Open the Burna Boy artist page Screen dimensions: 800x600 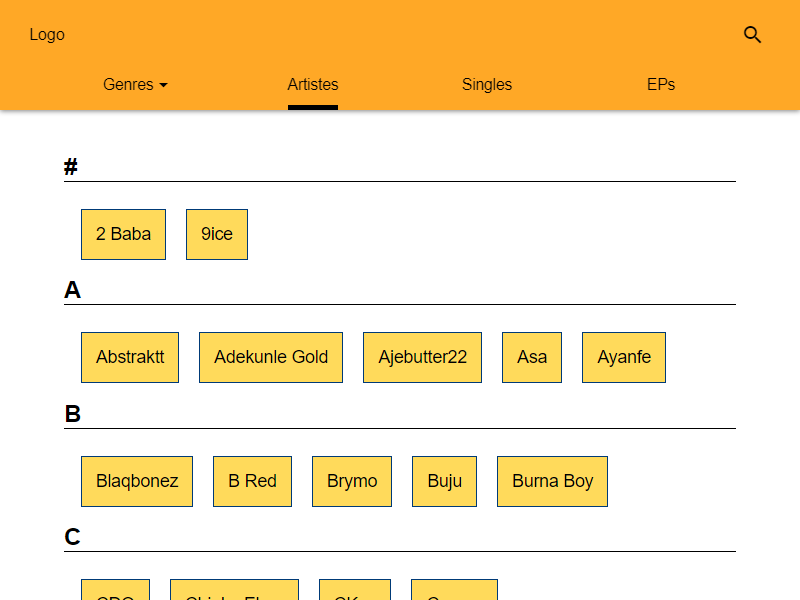tap(553, 481)
